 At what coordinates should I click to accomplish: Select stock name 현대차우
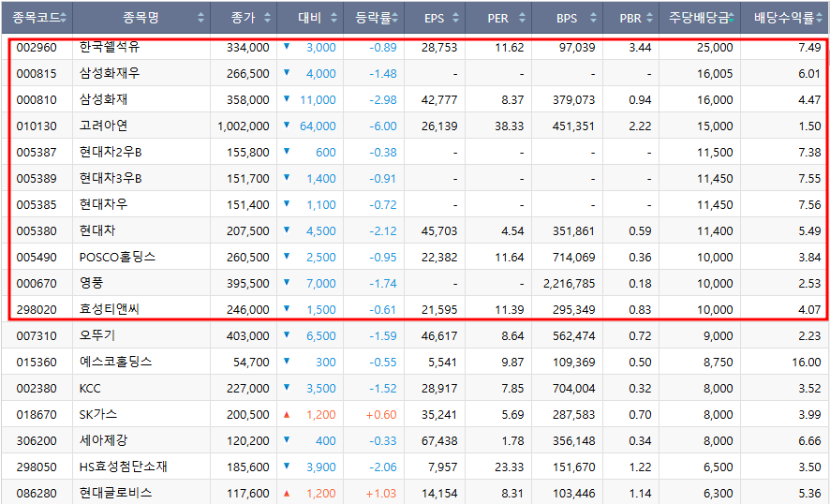(103, 204)
